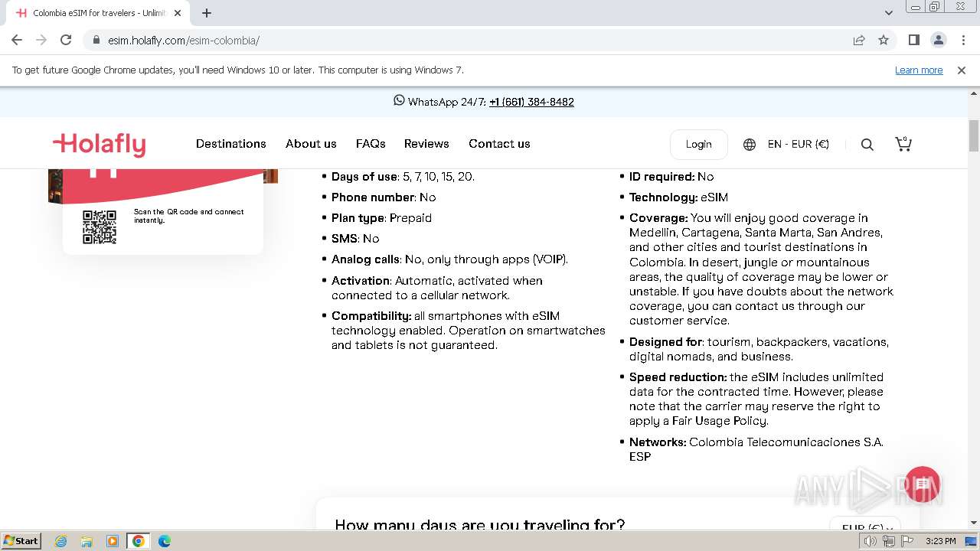Go to About us page
The image size is (980, 551).
311,144
